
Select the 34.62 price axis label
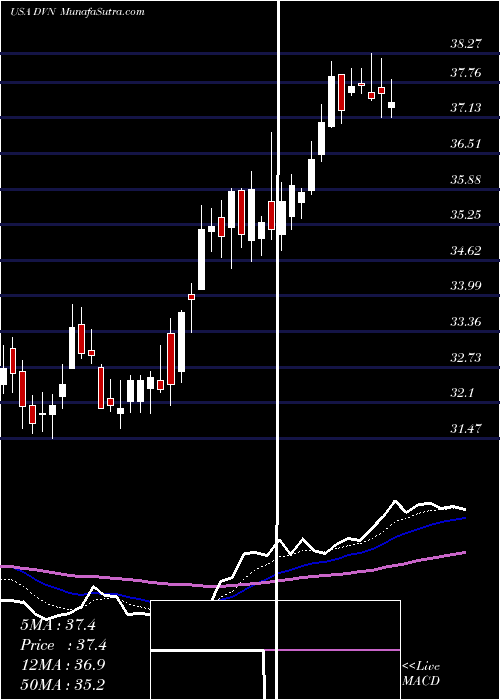tap(466, 250)
